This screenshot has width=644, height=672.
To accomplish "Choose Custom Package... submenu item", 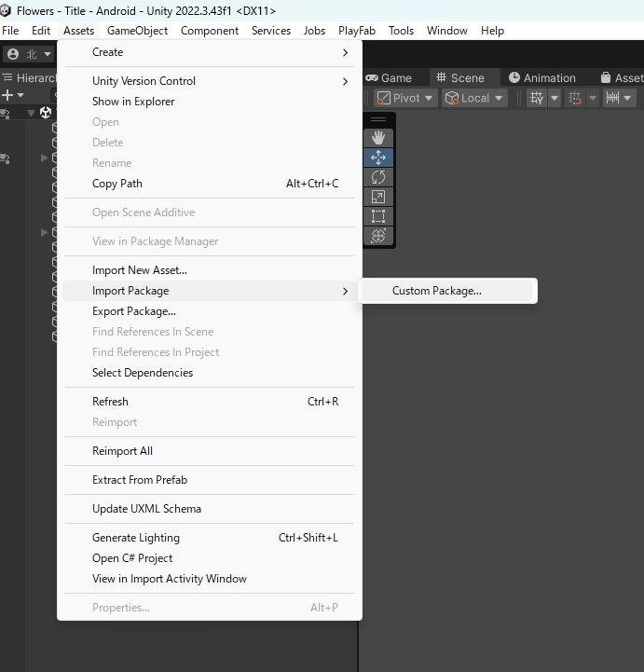I will tap(447, 291).
